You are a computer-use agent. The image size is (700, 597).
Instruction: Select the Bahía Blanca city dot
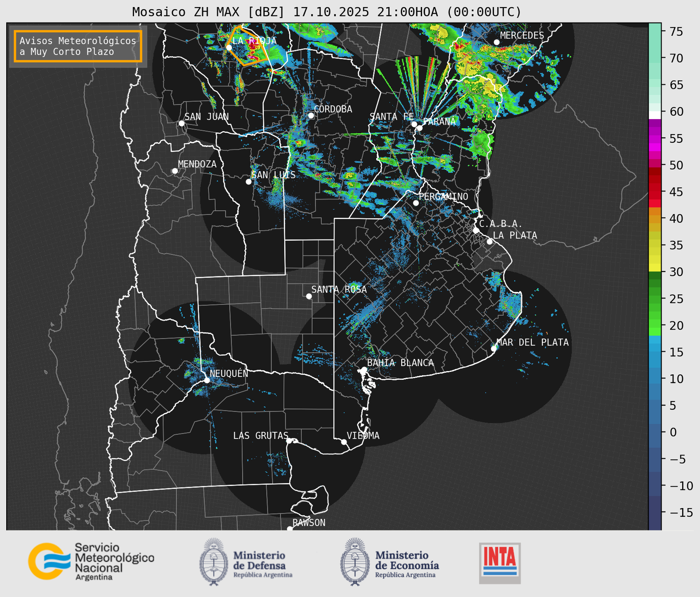364,369
